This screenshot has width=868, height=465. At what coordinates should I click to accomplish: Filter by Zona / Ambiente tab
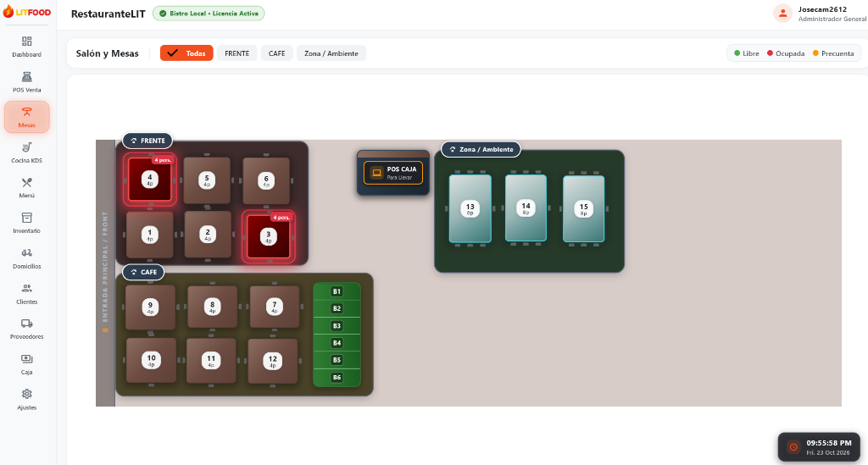coord(331,53)
